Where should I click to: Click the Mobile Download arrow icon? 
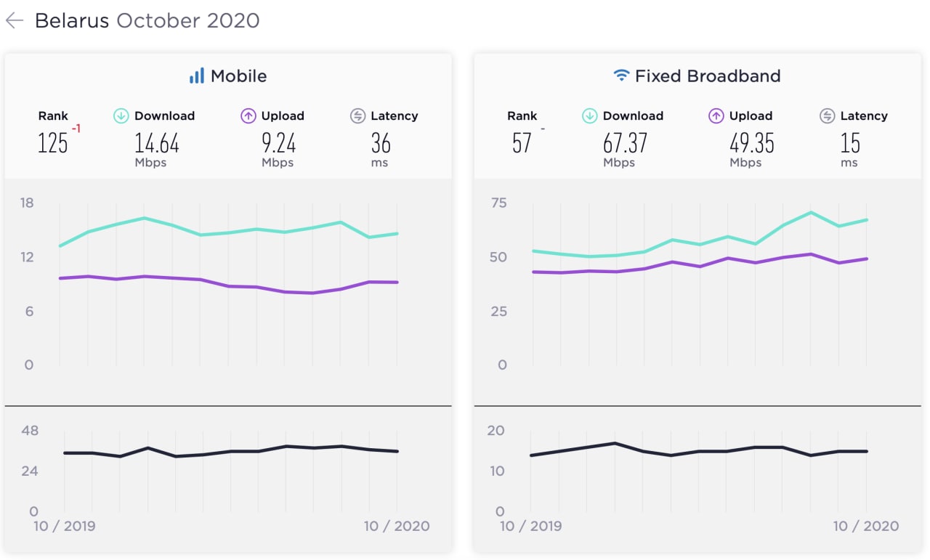coord(121,116)
